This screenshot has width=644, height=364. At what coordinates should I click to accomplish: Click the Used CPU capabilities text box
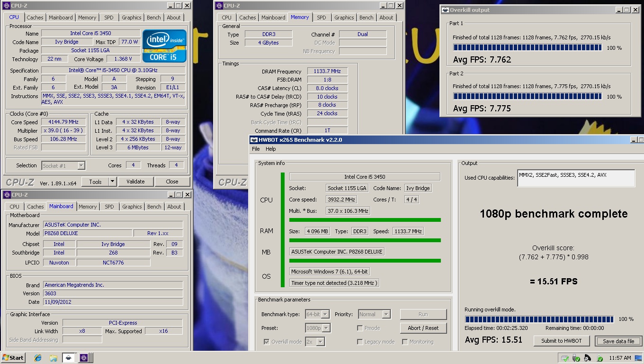576,178
